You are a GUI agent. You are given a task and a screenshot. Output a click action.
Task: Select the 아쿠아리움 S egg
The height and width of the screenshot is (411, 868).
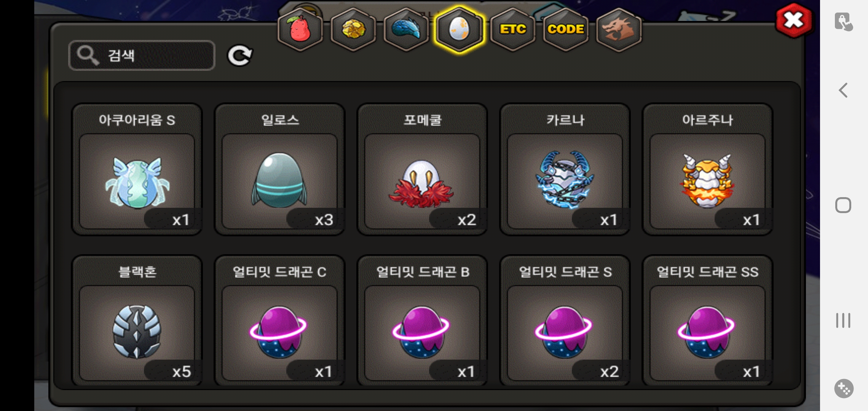click(137, 170)
